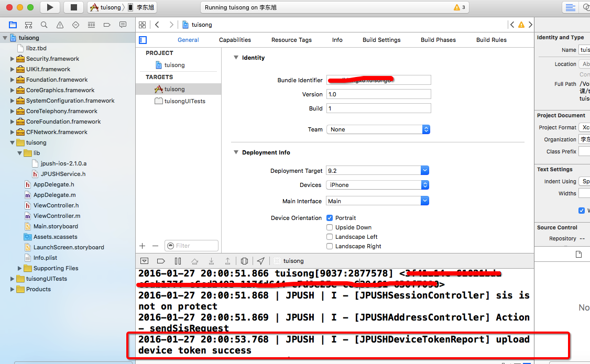The width and height of the screenshot is (590, 364).
Task: Select the tuisong scheme in toolbar
Action: [x=106, y=7]
